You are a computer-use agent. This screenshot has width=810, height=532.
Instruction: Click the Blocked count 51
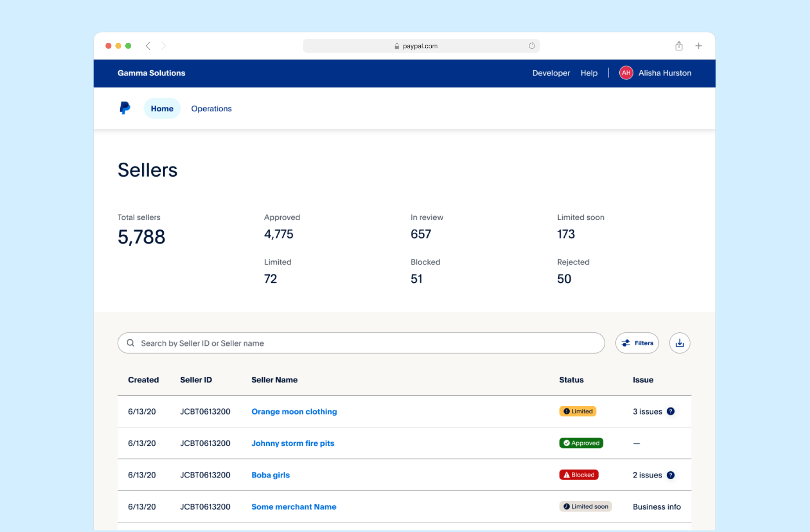[416, 279]
